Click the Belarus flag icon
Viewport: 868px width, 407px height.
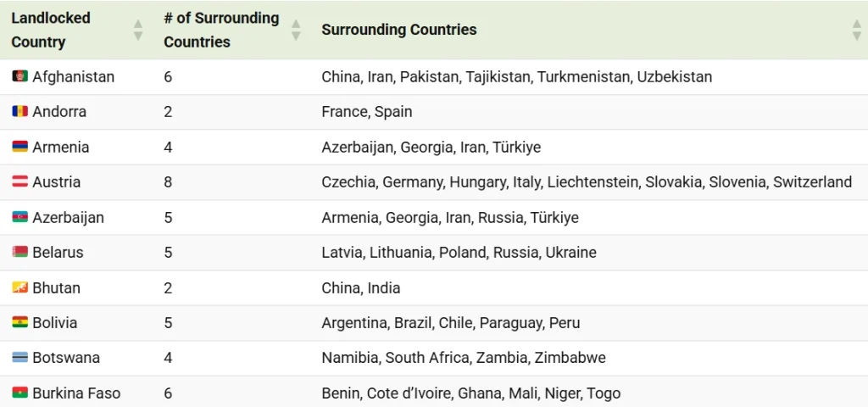coord(20,253)
